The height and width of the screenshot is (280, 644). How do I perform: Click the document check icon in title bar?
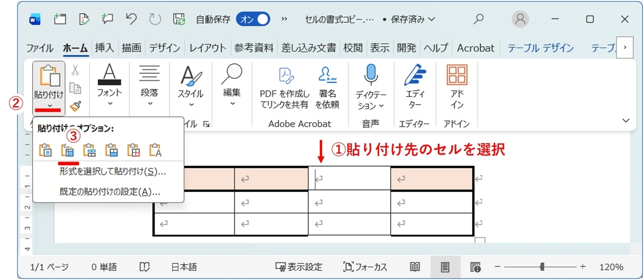click(83, 19)
